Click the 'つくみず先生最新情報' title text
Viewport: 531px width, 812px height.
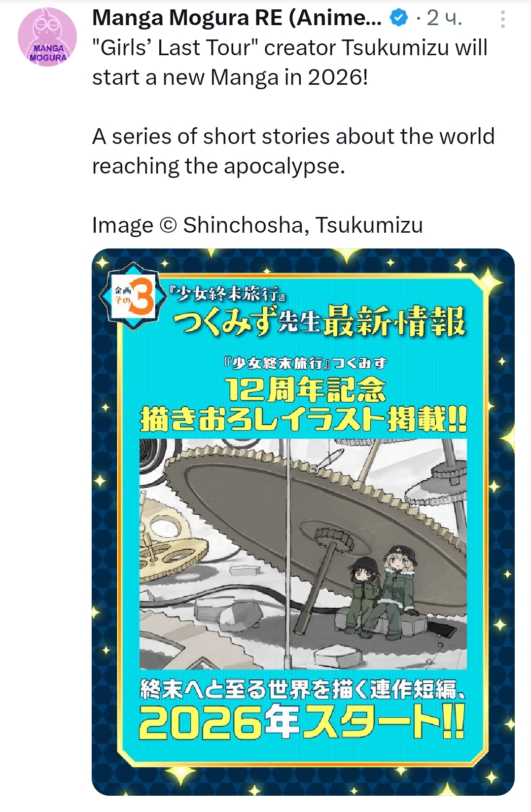319,321
